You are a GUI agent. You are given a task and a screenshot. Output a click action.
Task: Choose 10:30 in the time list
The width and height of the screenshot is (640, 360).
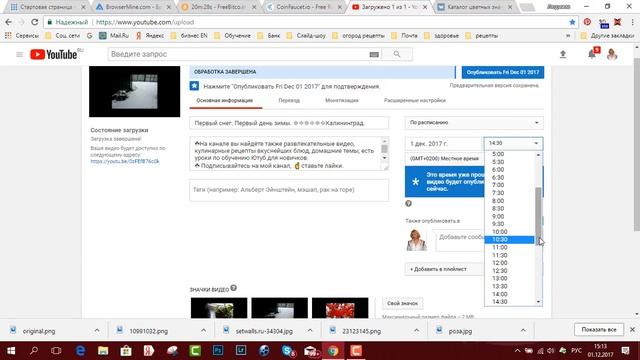coord(509,240)
